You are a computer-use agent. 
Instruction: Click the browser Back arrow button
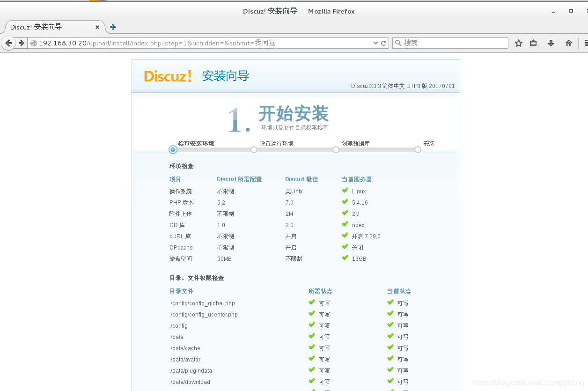[8, 43]
